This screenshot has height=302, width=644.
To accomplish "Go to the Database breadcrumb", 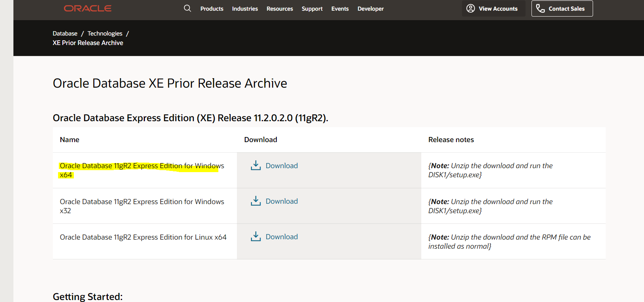I will (x=65, y=34).
